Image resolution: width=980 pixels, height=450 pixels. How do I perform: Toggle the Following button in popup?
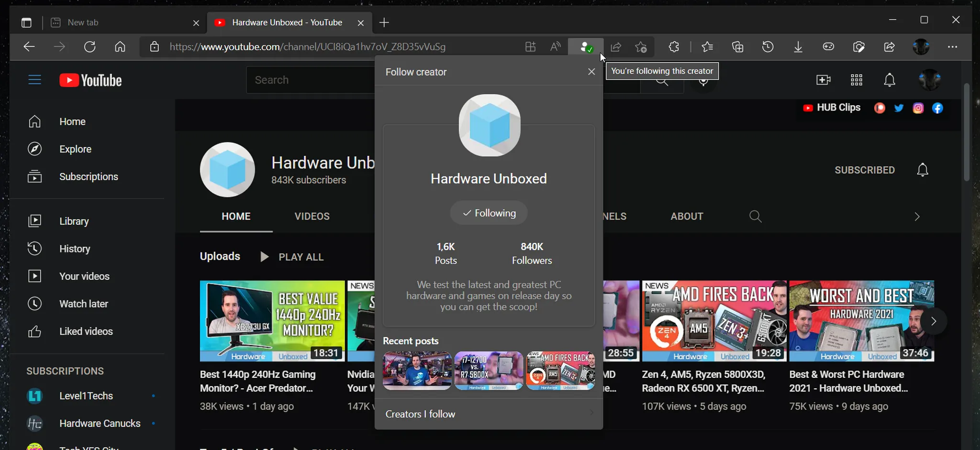pos(489,213)
